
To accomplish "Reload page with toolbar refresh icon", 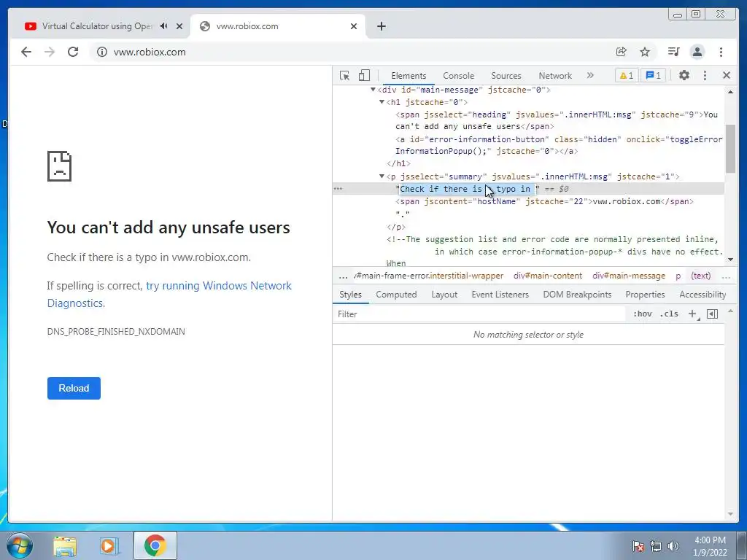I will [73, 52].
